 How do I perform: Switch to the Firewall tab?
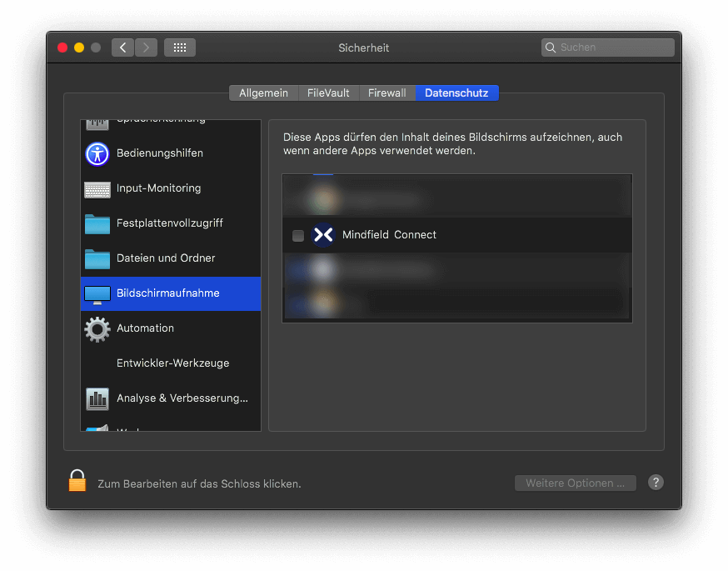[x=387, y=93]
